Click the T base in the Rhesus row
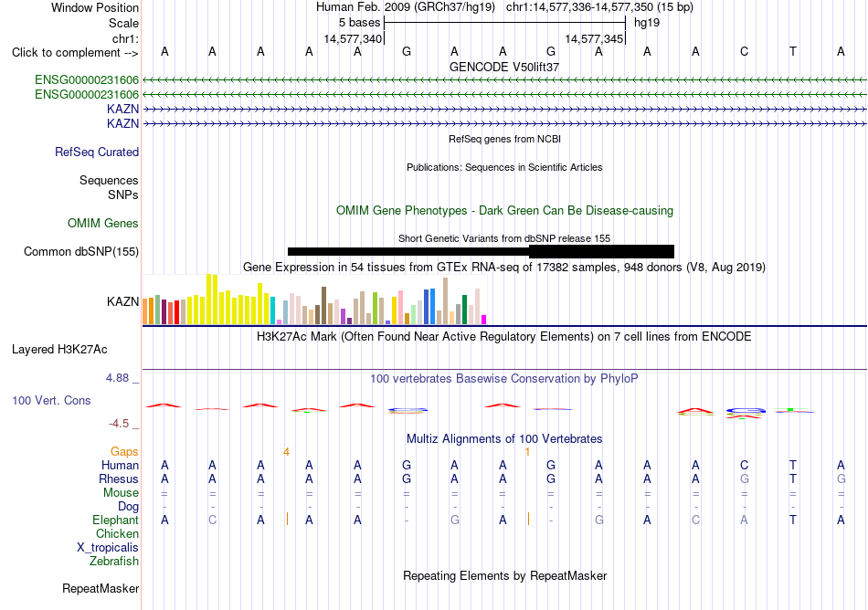The height and width of the screenshot is (610, 868). pos(793,479)
